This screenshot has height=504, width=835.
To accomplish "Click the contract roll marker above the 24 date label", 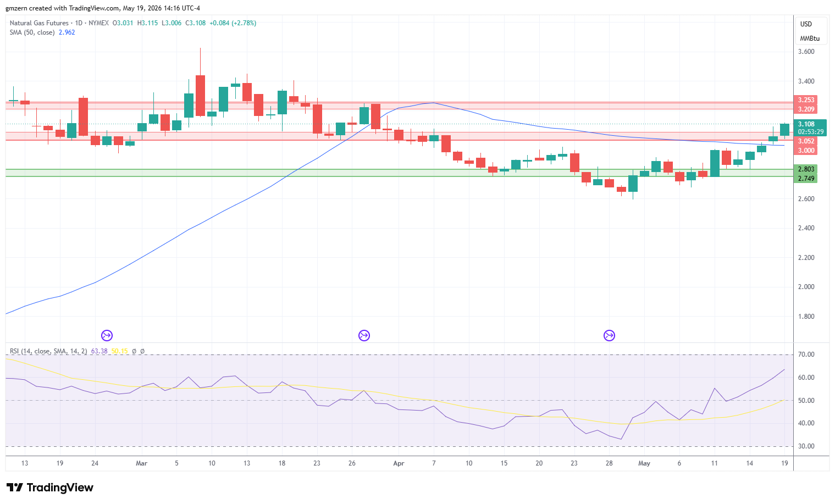I will pyautogui.click(x=107, y=335).
